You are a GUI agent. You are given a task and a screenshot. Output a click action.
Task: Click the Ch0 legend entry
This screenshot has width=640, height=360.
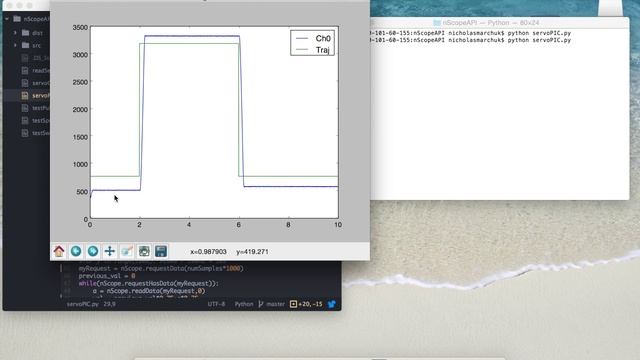[313, 38]
